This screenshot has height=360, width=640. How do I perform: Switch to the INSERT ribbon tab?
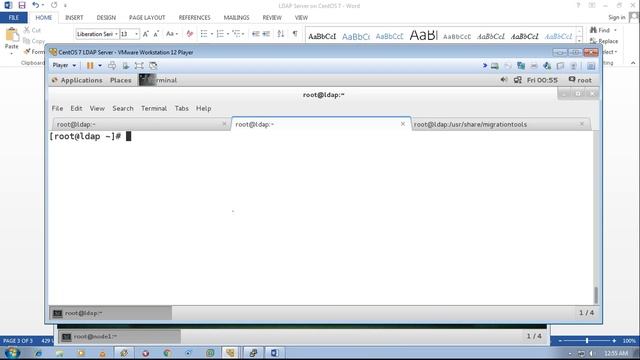point(74,18)
